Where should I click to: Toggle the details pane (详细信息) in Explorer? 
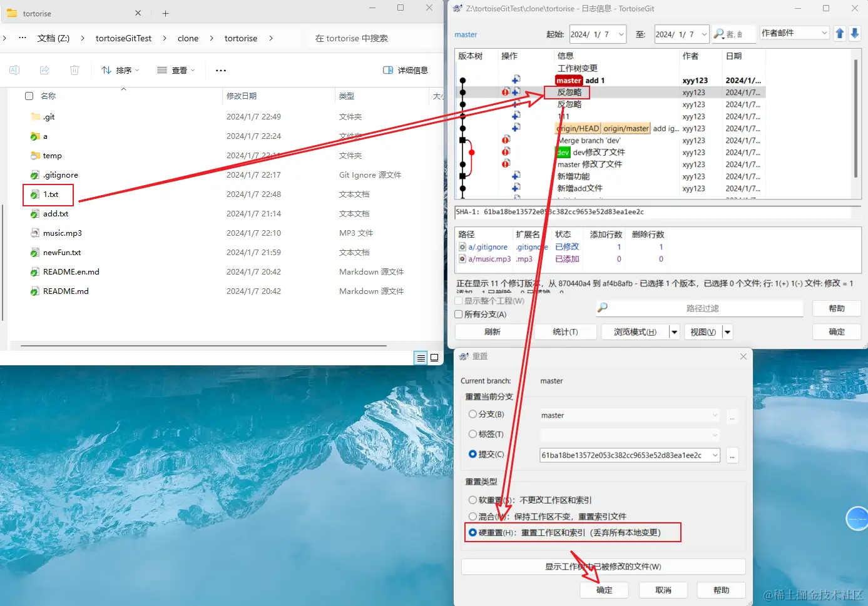406,70
